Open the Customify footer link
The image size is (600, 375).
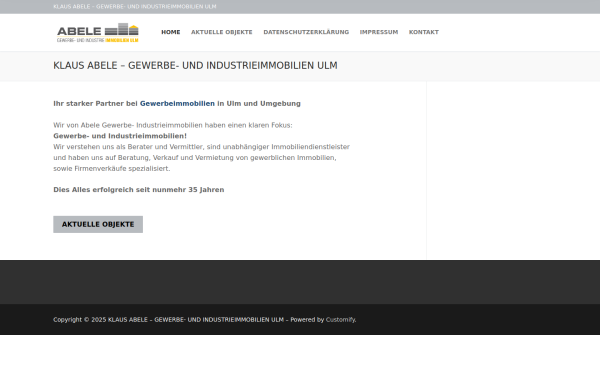(x=340, y=320)
